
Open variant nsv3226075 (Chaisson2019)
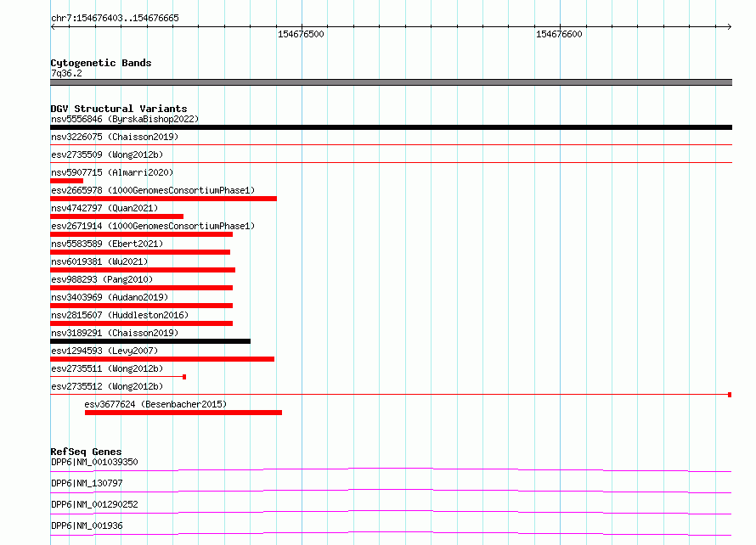click(115, 137)
